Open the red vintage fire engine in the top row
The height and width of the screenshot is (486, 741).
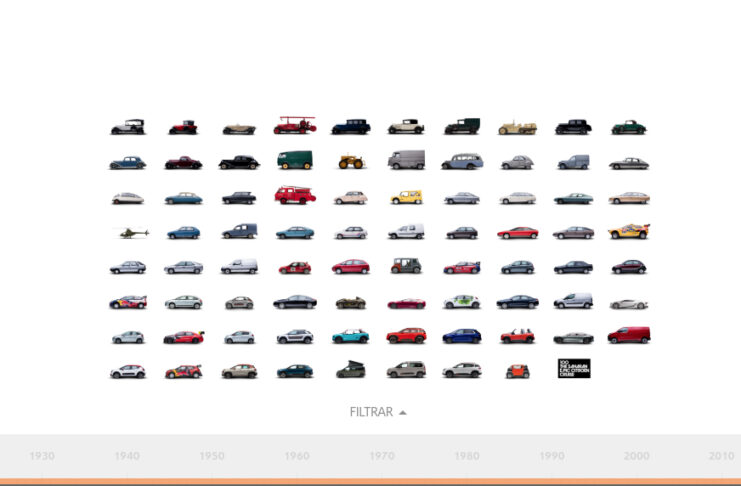click(295, 126)
